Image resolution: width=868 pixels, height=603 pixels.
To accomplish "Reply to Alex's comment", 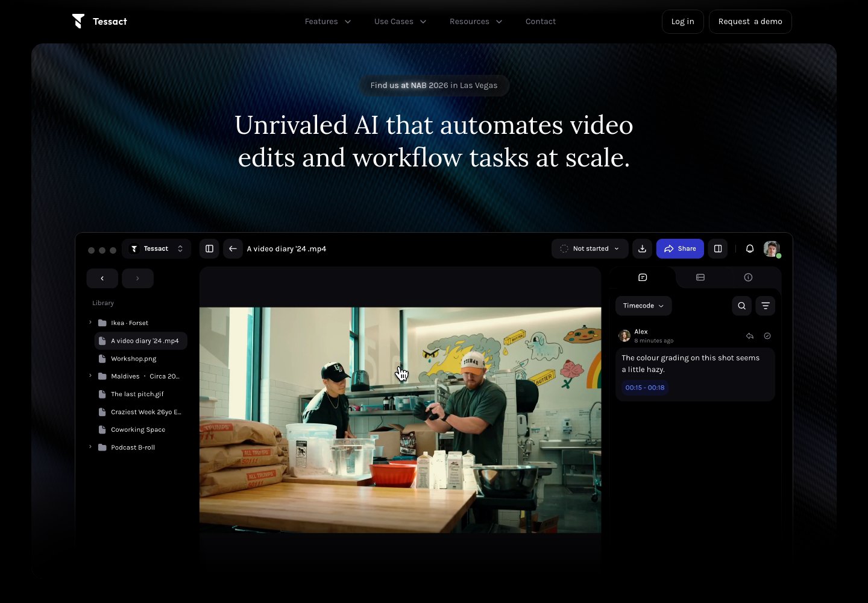I will point(750,336).
